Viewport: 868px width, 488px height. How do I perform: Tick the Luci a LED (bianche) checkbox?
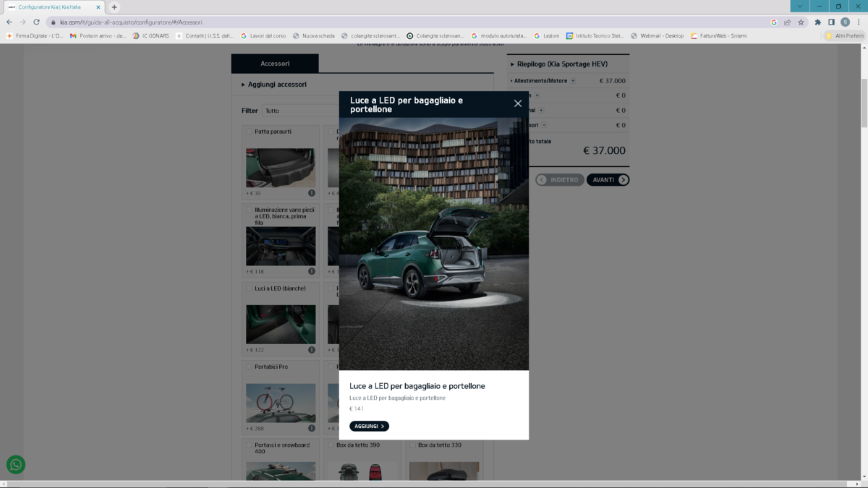click(x=249, y=288)
